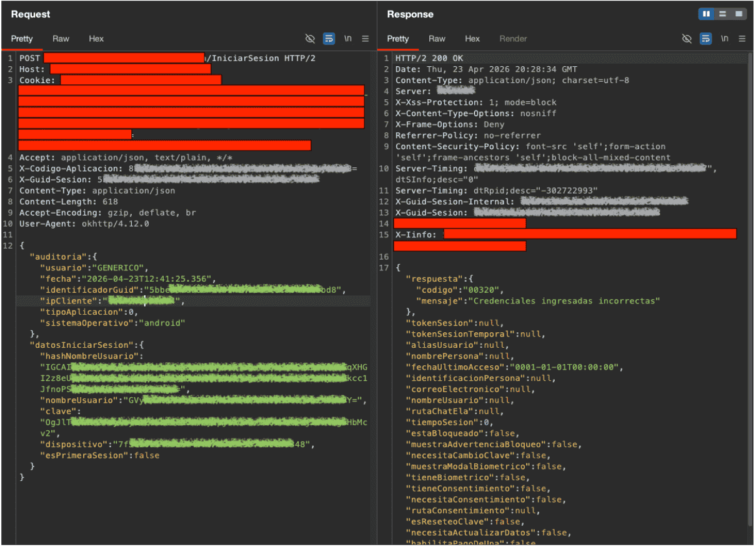Click the Content-Type header line in request
The width and height of the screenshot is (756, 547).
[97, 190]
